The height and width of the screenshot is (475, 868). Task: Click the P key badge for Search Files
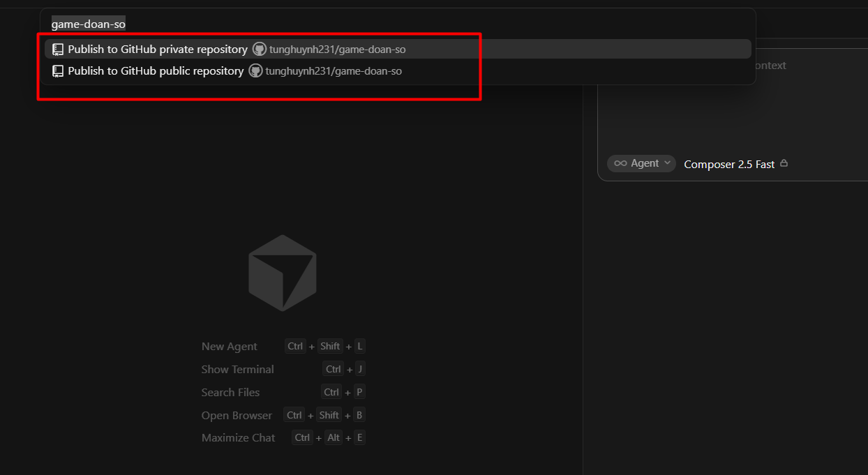[359, 392]
